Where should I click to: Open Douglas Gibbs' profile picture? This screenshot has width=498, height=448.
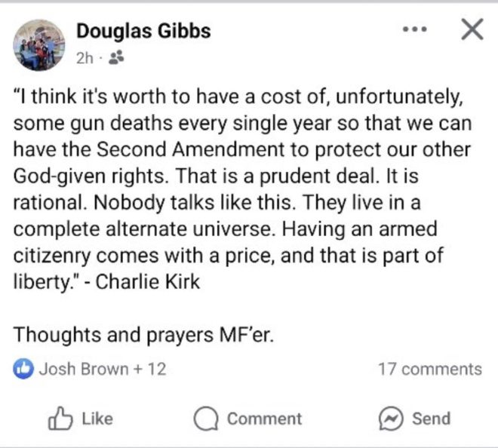(39, 45)
